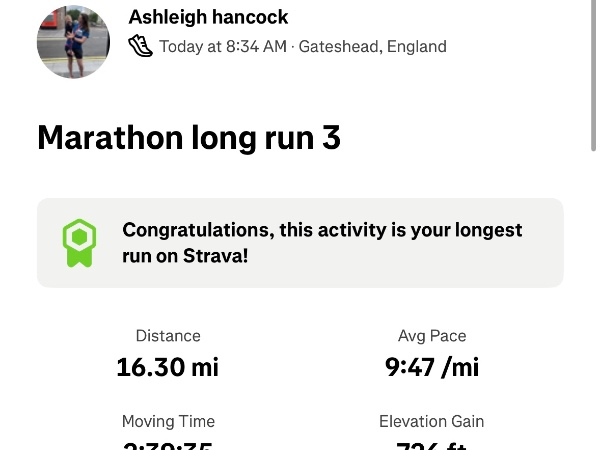Screen dimensions: 600x450
Task: Select the partially visible moving time value
Action: 168,445
